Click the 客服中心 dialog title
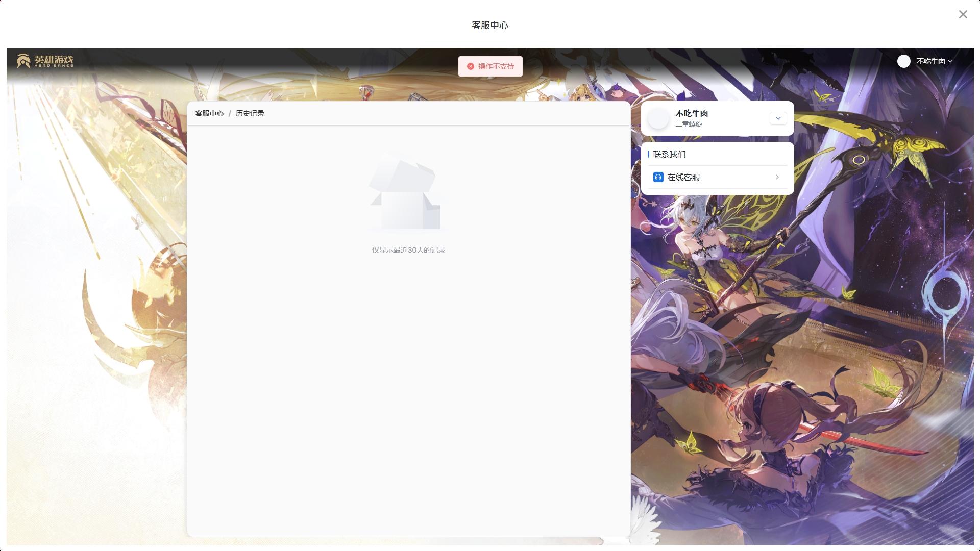The image size is (980, 551). pyautogui.click(x=489, y=25)
